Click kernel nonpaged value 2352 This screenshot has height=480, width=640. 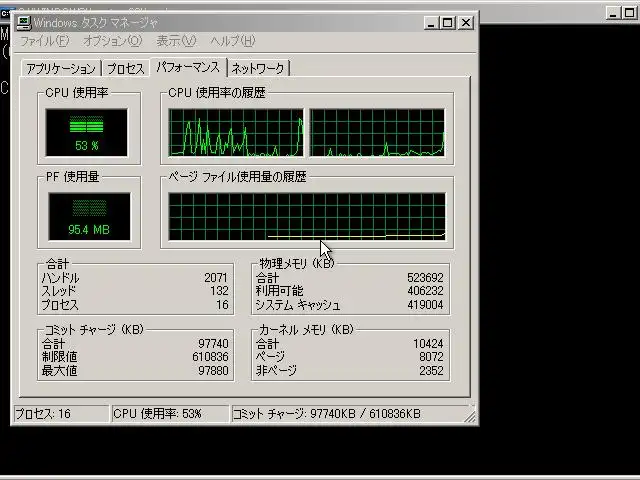tap(431, 371)
